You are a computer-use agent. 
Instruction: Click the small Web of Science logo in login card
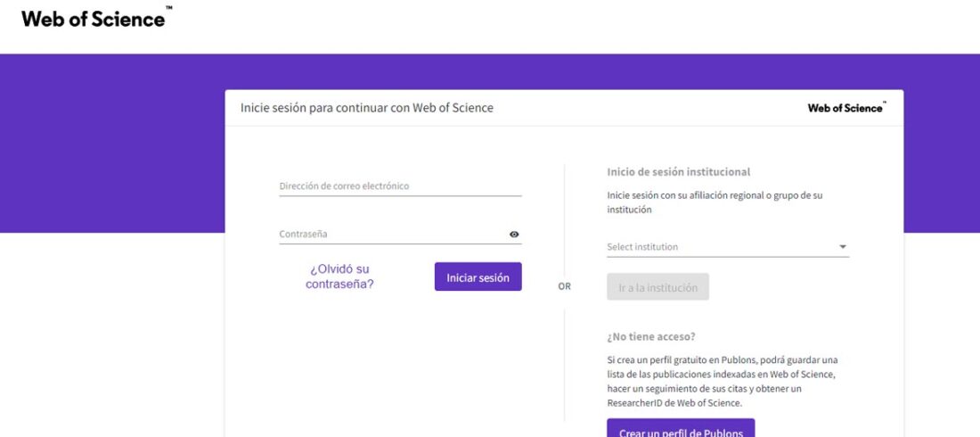tap(847, 108)
